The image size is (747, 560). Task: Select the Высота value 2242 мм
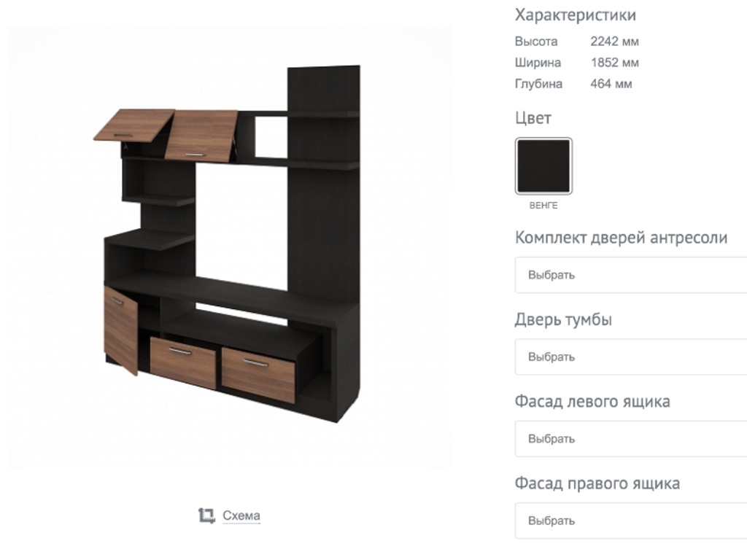coord(614,42)
